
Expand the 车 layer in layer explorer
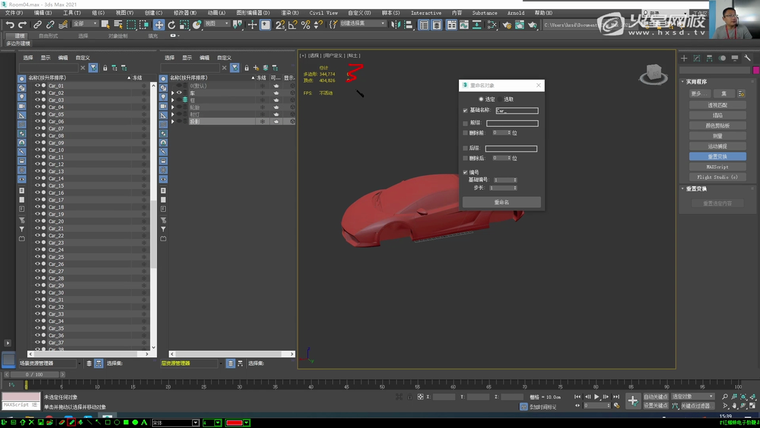tap(172, 93)
